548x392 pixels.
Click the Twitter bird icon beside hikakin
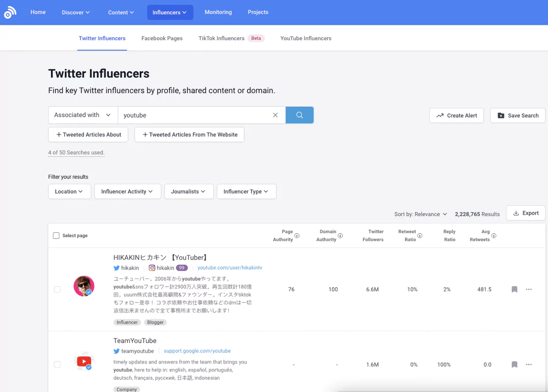(116, 268)
